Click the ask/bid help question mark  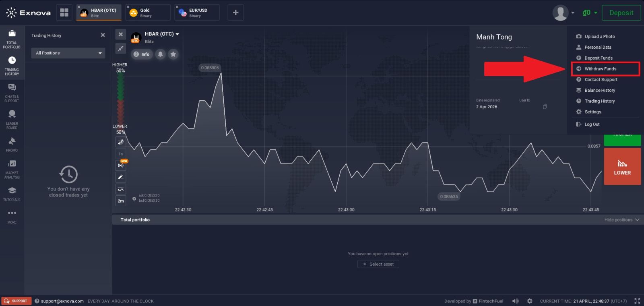(134, 198)
